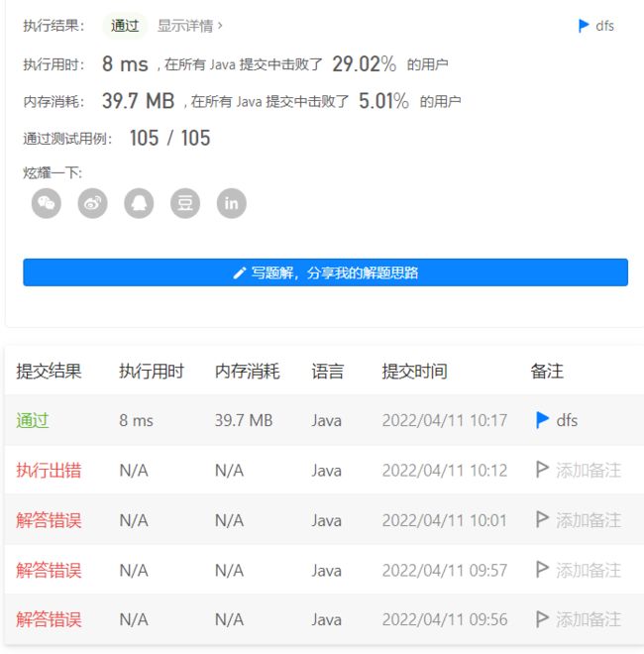Click 写题解，分享我的解题思路 button

(x=325, y=272)
